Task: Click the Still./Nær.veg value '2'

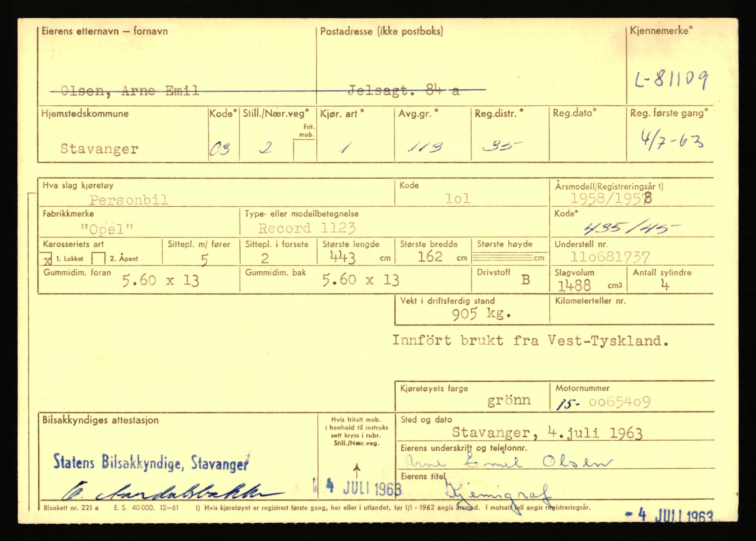Action: pyautogui.click(x=265, y=147)
